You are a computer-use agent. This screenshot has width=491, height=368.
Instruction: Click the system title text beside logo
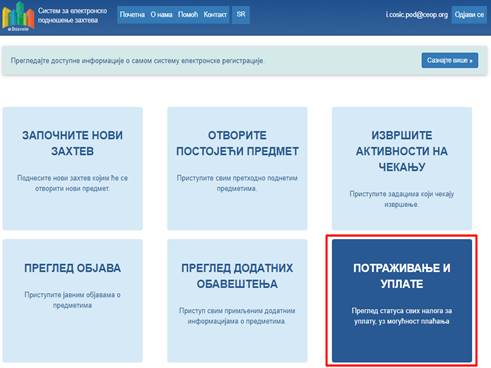[x=72, y=15]
